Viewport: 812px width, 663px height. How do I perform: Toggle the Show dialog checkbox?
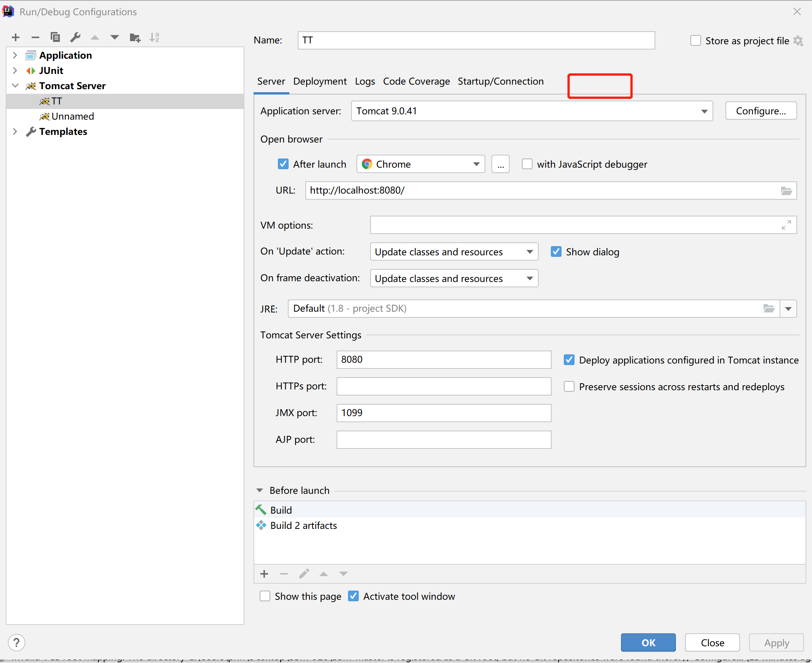[x=556, y=252]
